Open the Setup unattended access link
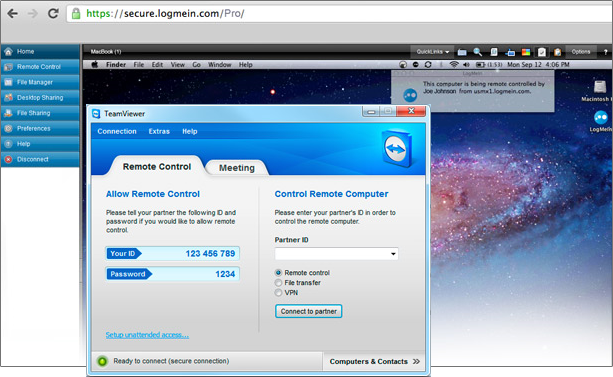 [147, 335]
